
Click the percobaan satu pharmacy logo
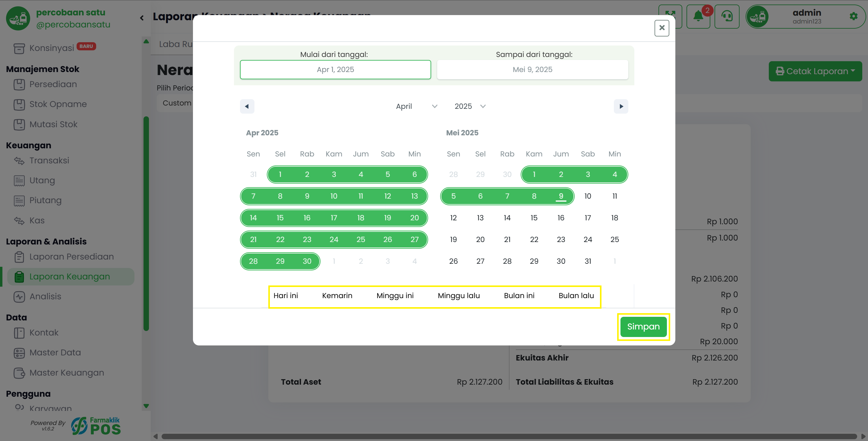point(18,18)
